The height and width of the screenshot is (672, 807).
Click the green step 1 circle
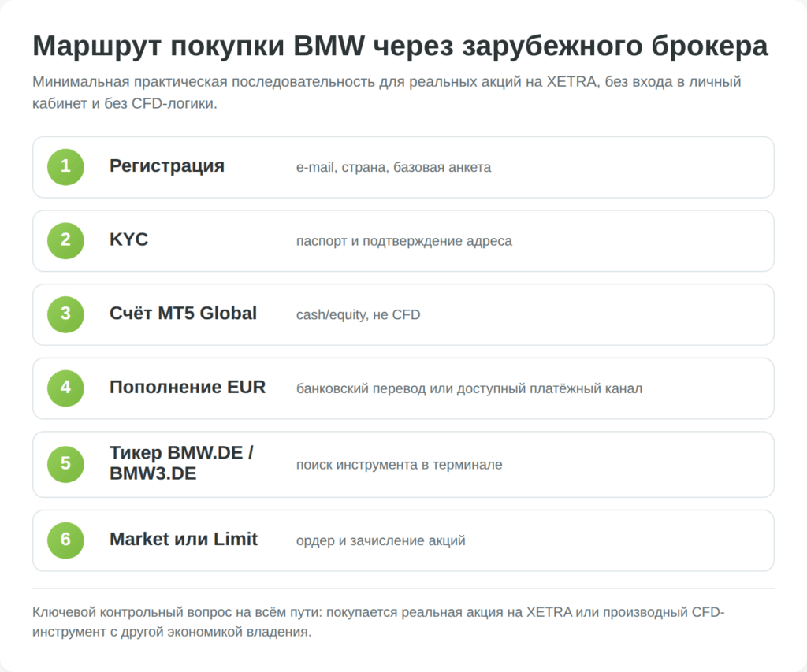click(65, 167)
